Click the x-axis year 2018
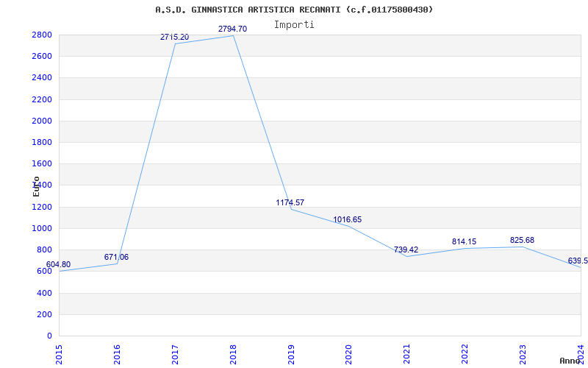 pyautogui.click(x=233, y=355)
